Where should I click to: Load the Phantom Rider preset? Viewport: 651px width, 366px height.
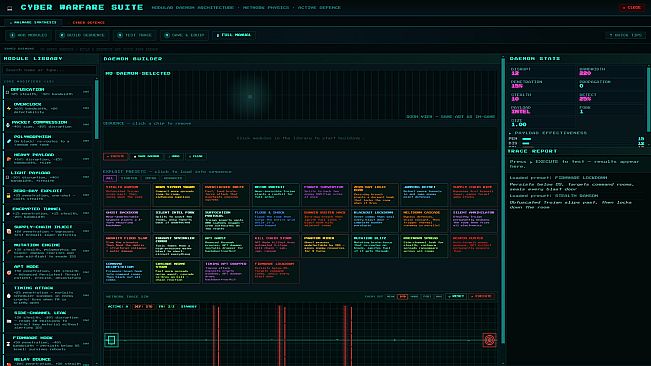325,246
